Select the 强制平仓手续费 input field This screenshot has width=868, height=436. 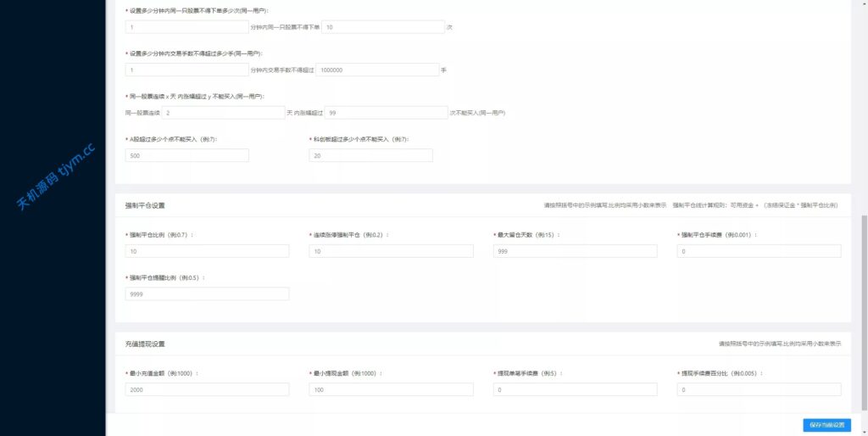click(759, 251)
